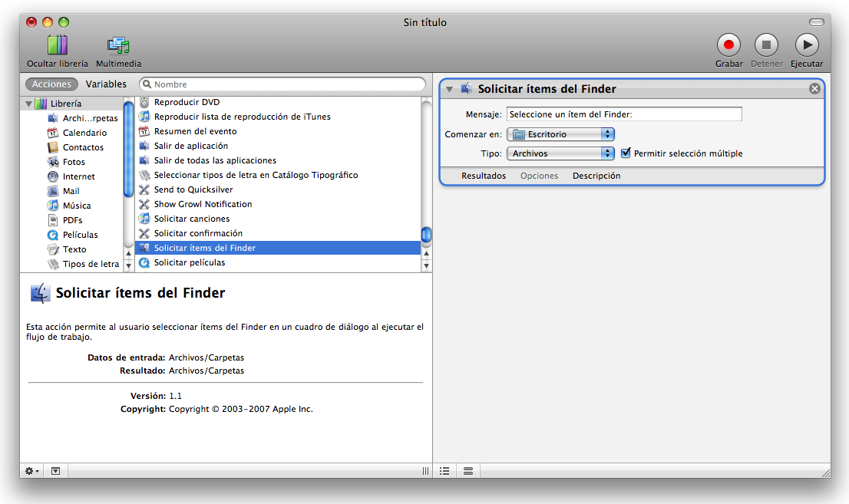Click the Finder icon in the action title bar
This screenshot has height=504, width=849.
(466, 89)
